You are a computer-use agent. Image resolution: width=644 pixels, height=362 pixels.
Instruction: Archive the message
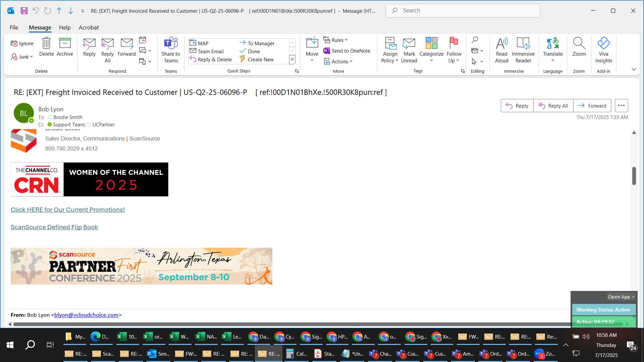[65, 47]
